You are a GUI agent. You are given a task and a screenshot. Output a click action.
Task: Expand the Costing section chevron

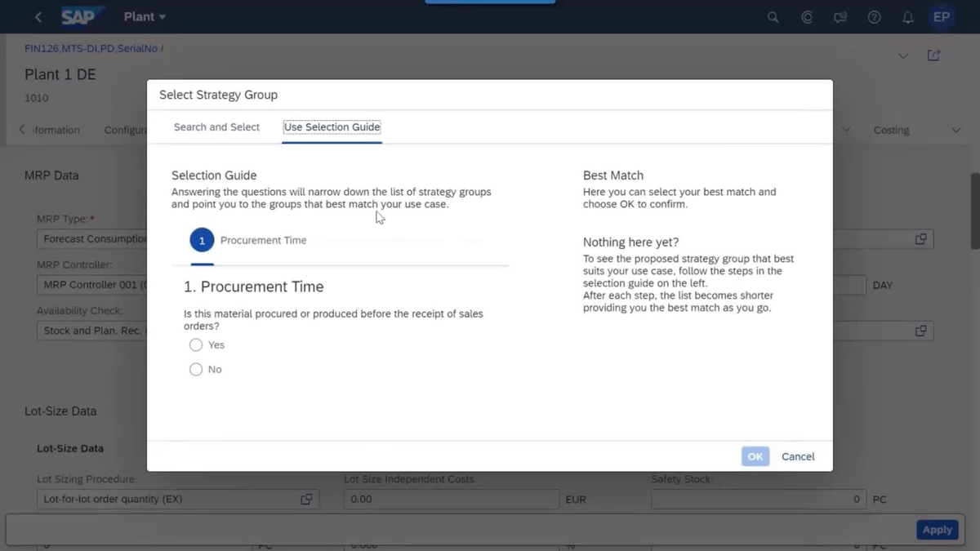click(955, 130)
